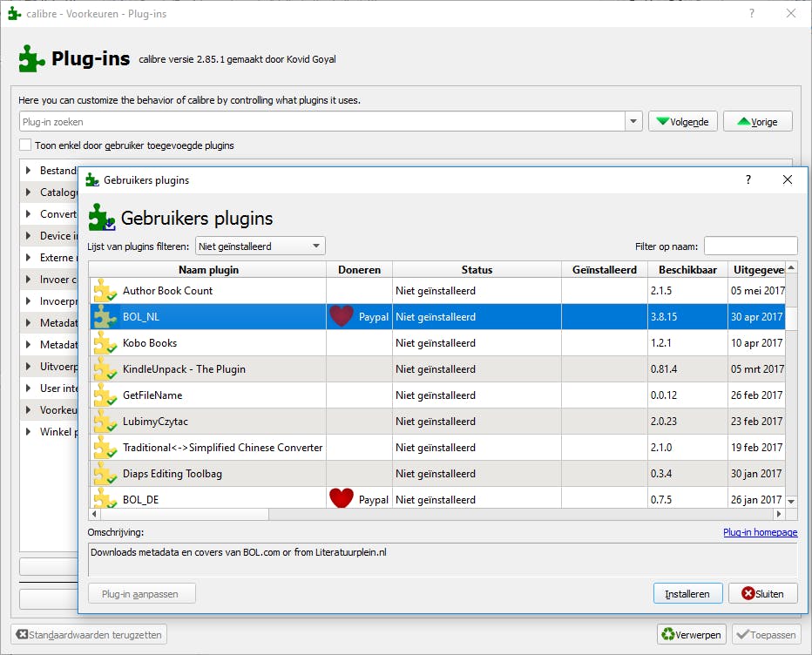Screen dimensions: 812x655
Task: Click the BOL_DE donate heart icon
Action: click(x=342, y=498)
